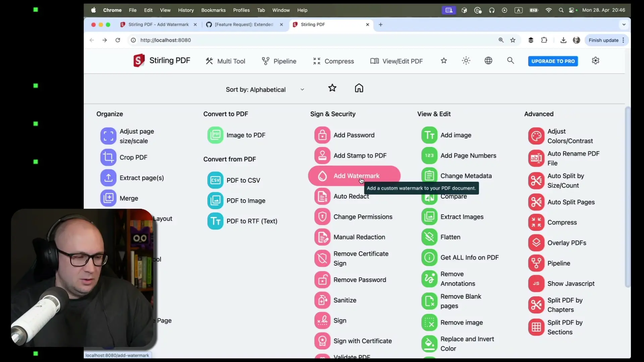Click the UPGRADE TO PRO button

coord(553,61)
